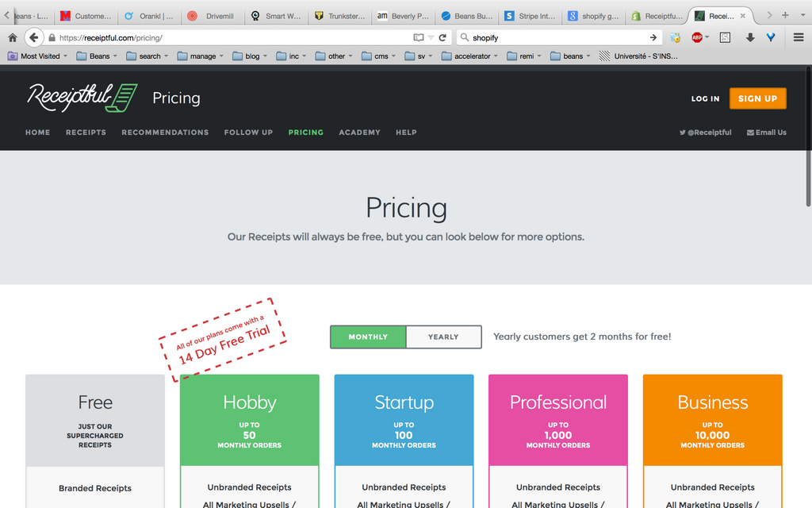Expand the Beans bookmarks folder
Viewport: 812px width, 508px height.
point(97,56)
